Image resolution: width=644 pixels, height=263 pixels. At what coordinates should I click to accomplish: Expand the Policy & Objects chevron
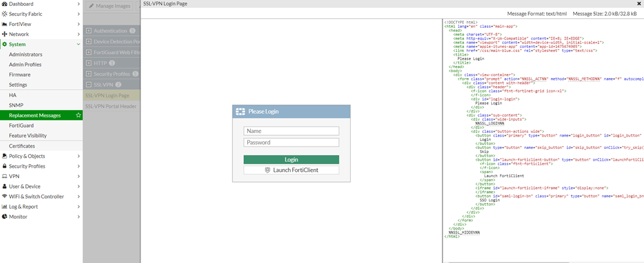tap(79, 156)
